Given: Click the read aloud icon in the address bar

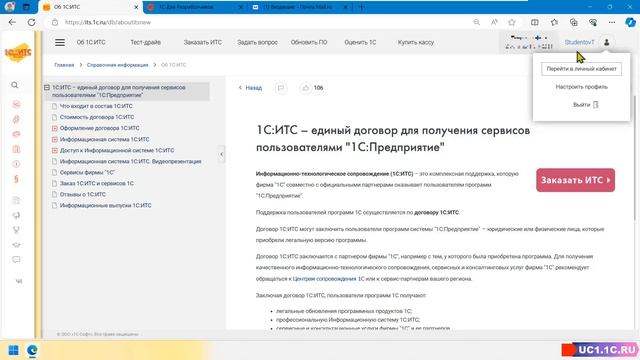Looking at the screenshot, I should tap(494, 22).
